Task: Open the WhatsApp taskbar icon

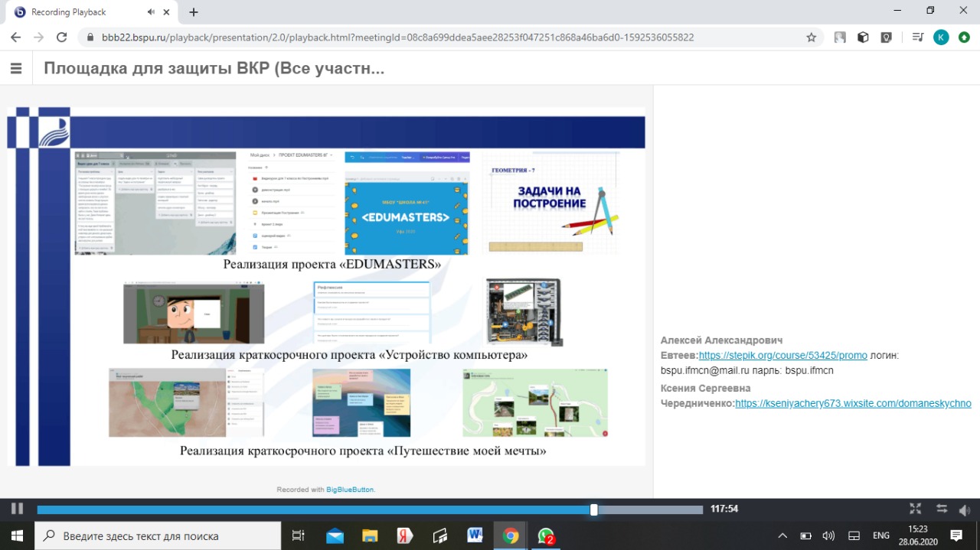Action: click(546, 535)
